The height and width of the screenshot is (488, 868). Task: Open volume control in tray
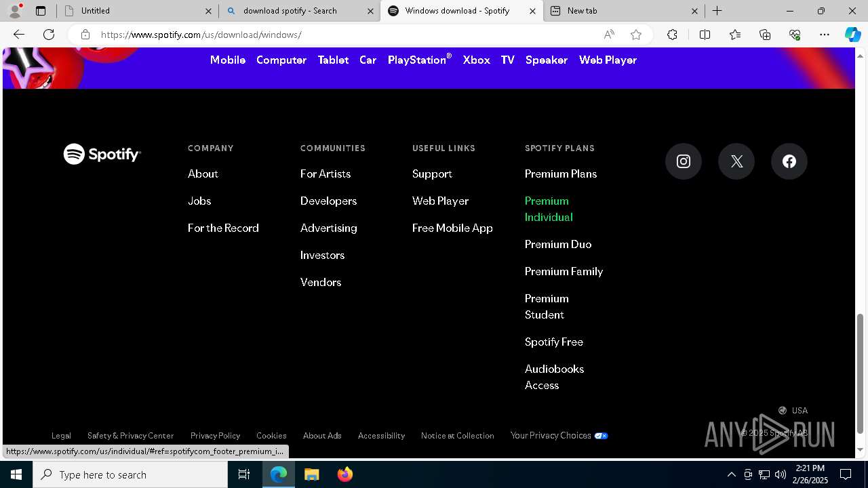(x=781, y=474)
